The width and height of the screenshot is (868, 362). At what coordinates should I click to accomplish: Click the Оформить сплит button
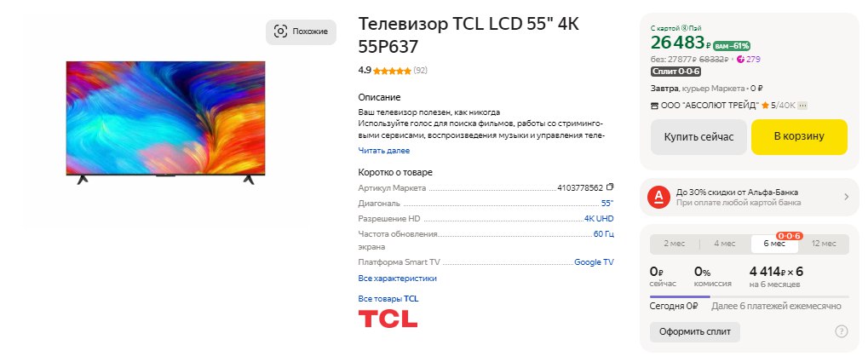(694, 331)
